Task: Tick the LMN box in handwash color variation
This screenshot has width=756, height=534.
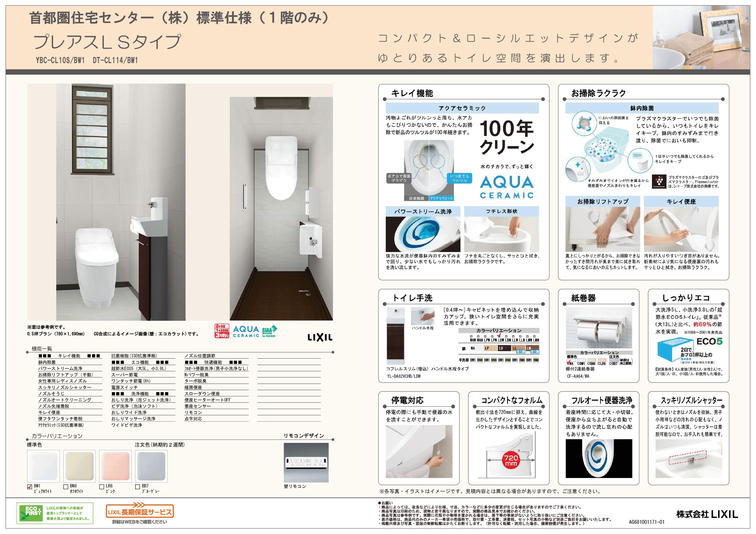Action: pyautogui.click(x=534, y=336)
